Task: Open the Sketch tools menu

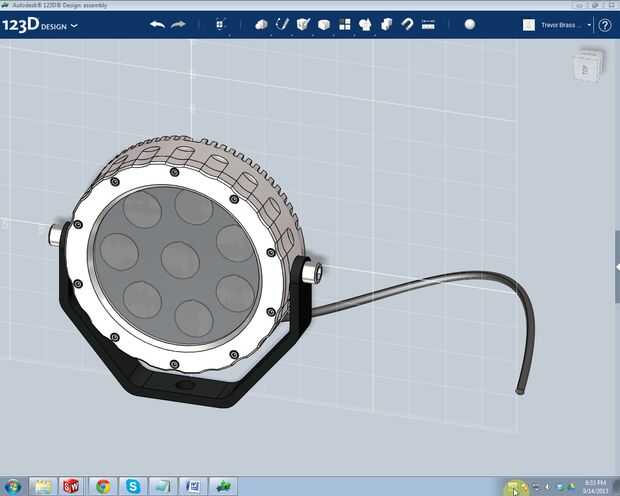Action: pyautogui.click(x=282, y=25)
